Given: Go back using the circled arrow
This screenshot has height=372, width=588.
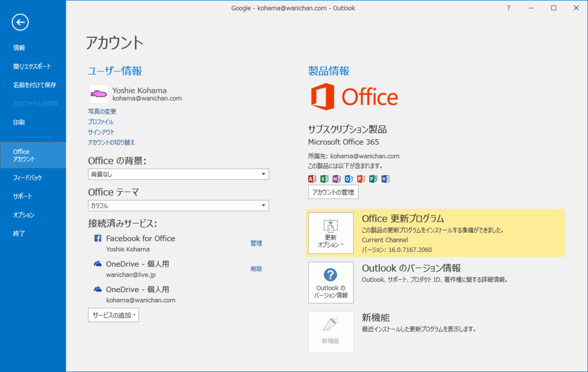Looking at the screenshot, I should [x=20, y=22].
